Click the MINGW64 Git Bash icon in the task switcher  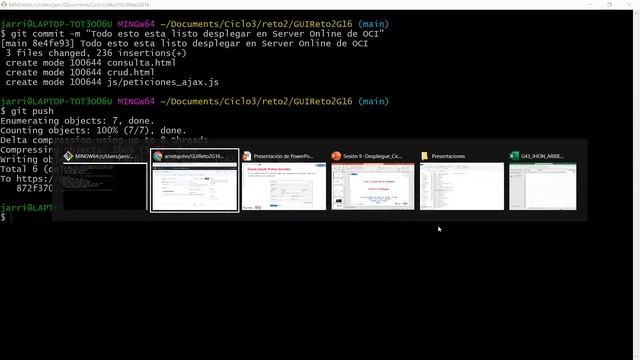point(68,156)
